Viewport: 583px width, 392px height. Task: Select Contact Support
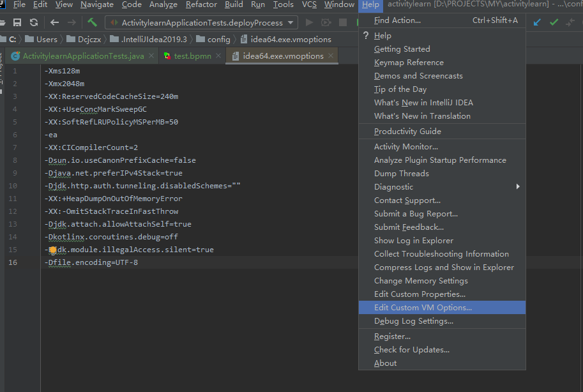tap(442, 200)
